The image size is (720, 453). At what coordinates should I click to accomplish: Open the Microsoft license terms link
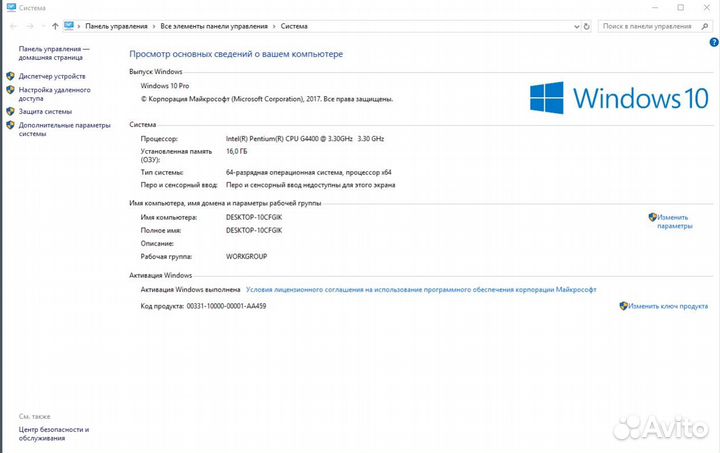click(x=420, y=289)
